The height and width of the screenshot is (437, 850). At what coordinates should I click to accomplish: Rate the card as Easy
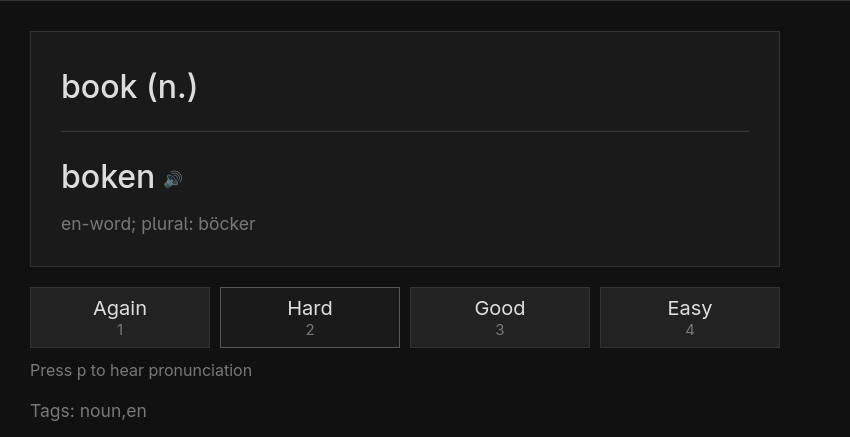(690, 317)
